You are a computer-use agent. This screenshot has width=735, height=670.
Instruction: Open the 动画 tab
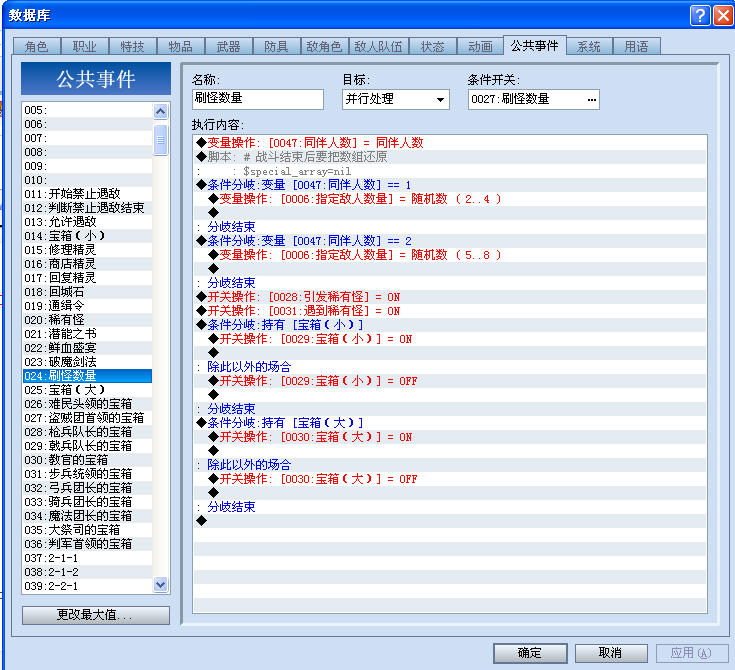(x=480, y=46)
